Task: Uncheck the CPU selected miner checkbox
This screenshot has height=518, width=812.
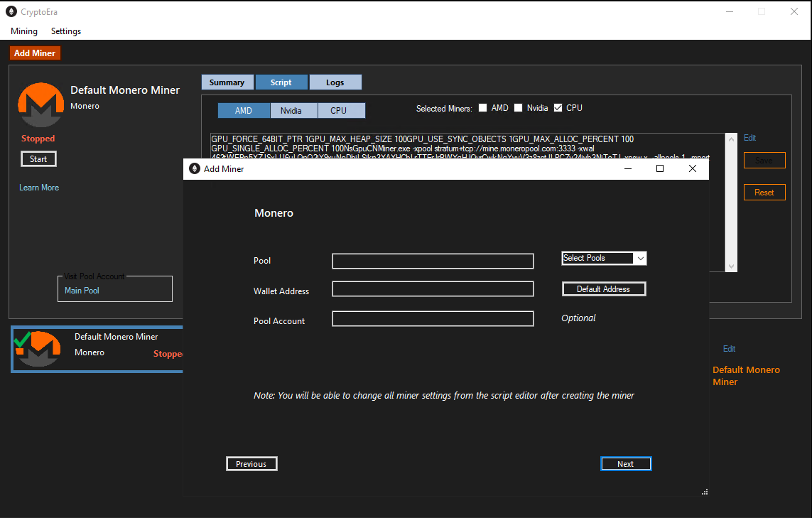Action: click(x=558, y=108)
